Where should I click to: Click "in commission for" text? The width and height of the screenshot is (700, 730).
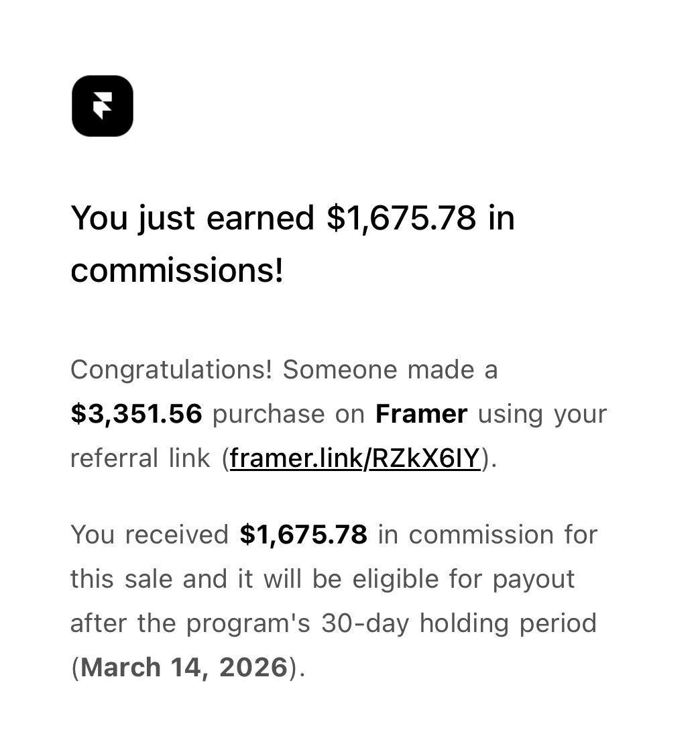coord(487,535)
